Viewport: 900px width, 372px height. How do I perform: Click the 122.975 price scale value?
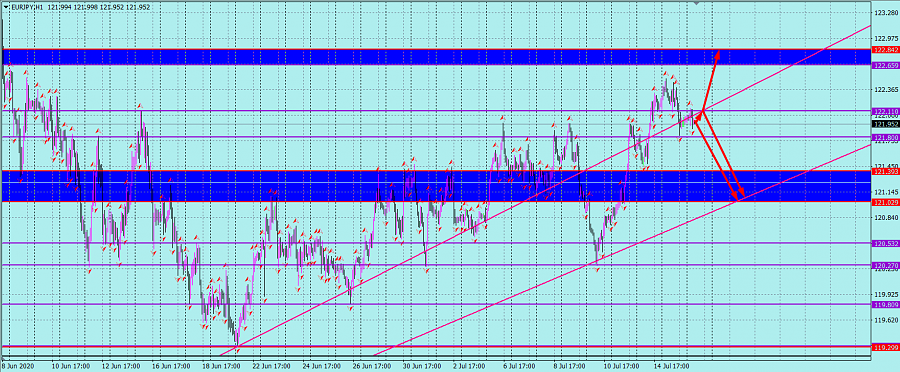(886, 38)
